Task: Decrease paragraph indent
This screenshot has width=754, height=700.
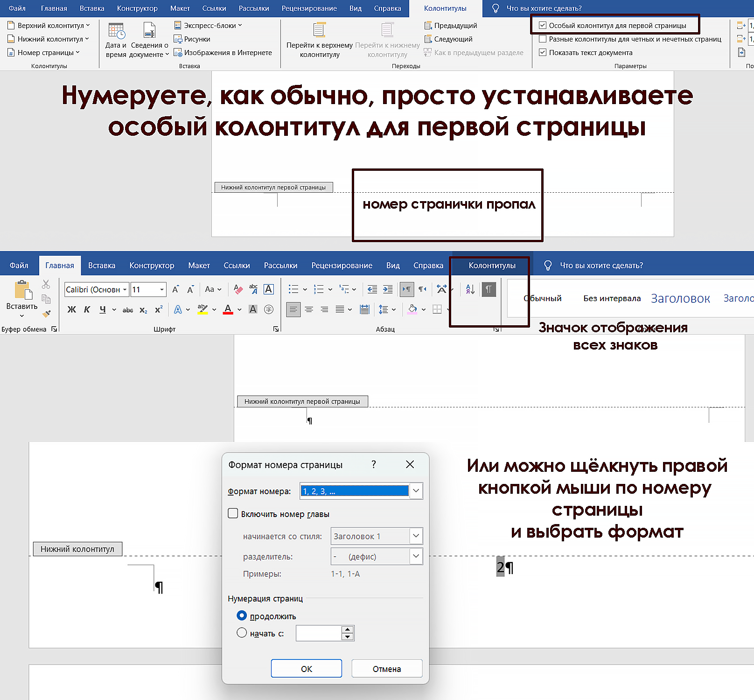Action: 372,289
